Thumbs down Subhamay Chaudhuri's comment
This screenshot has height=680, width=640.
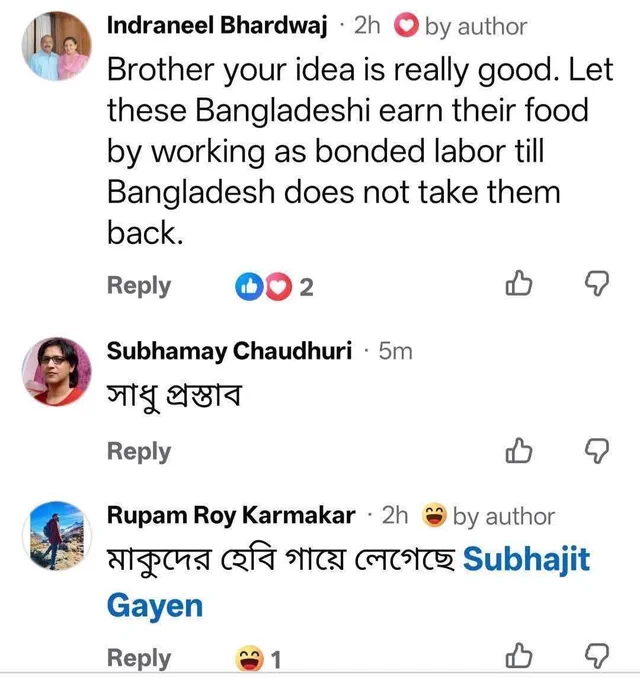[597, 451]
